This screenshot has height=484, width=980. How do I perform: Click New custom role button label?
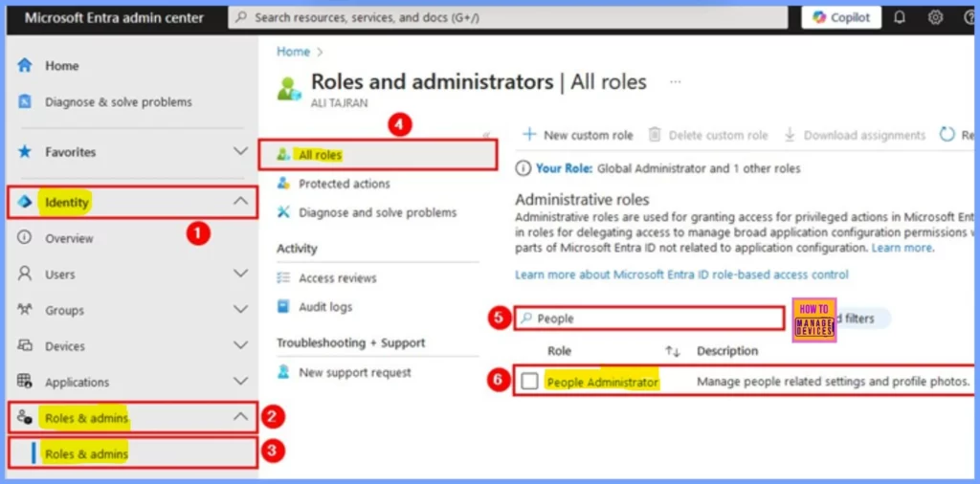click(589, 135)
